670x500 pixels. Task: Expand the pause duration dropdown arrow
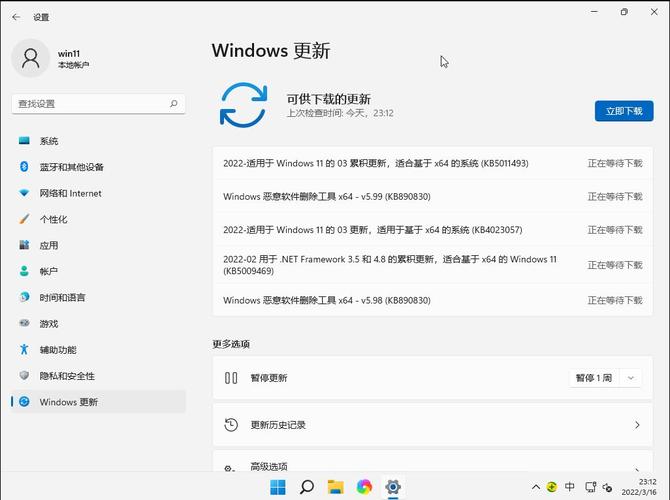coord(631,378)
